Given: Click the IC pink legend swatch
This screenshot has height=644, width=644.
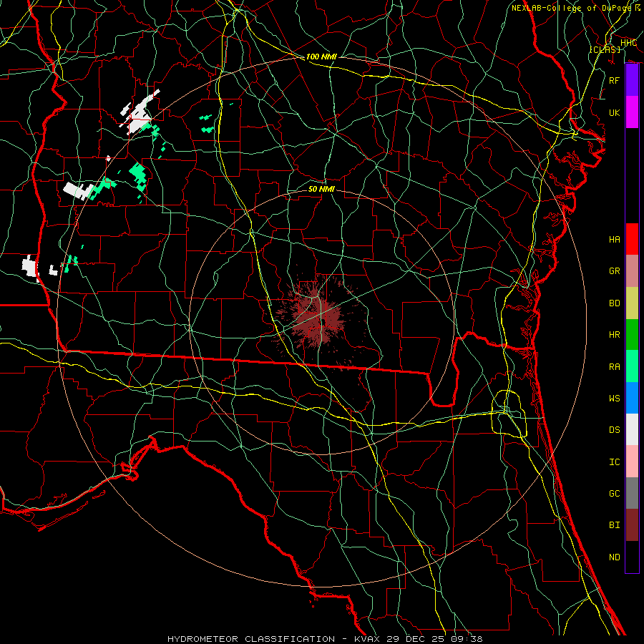Looking at the screenshot, I should point(632,462).
